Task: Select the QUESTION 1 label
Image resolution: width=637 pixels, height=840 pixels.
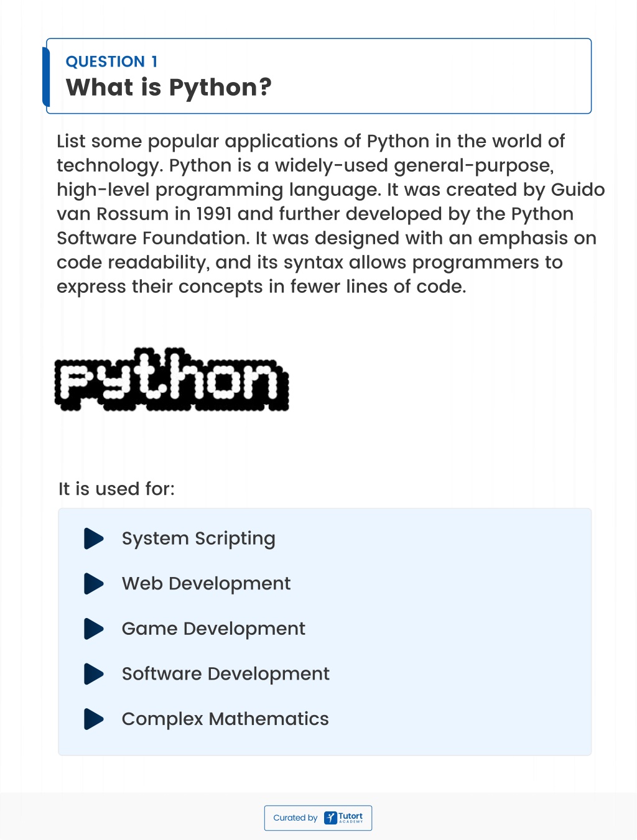Action: coord(111,62)
